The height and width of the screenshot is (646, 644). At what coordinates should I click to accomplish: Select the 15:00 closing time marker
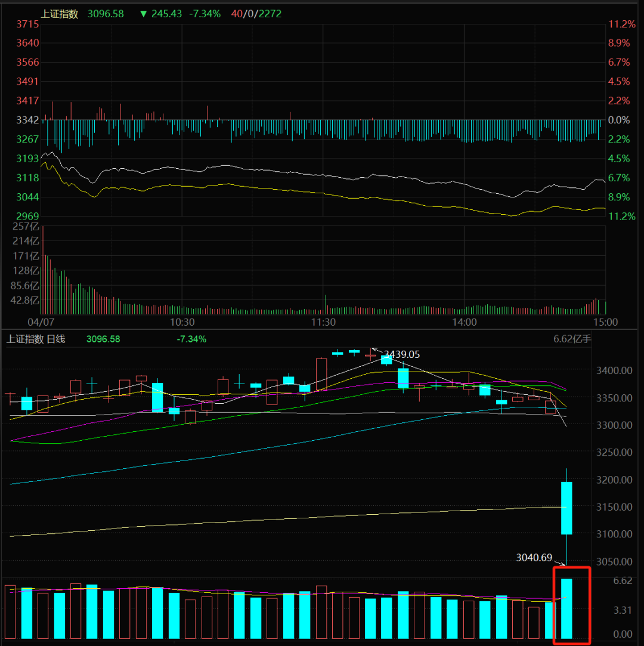coord(605,322)
